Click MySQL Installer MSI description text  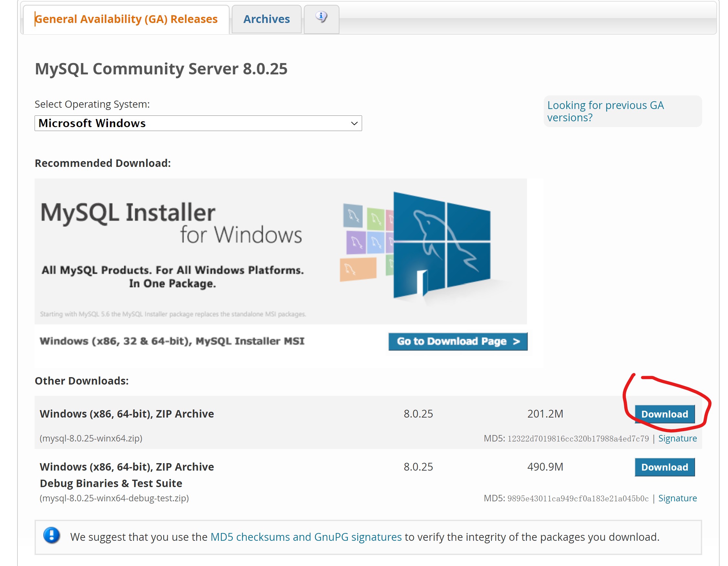172,341
